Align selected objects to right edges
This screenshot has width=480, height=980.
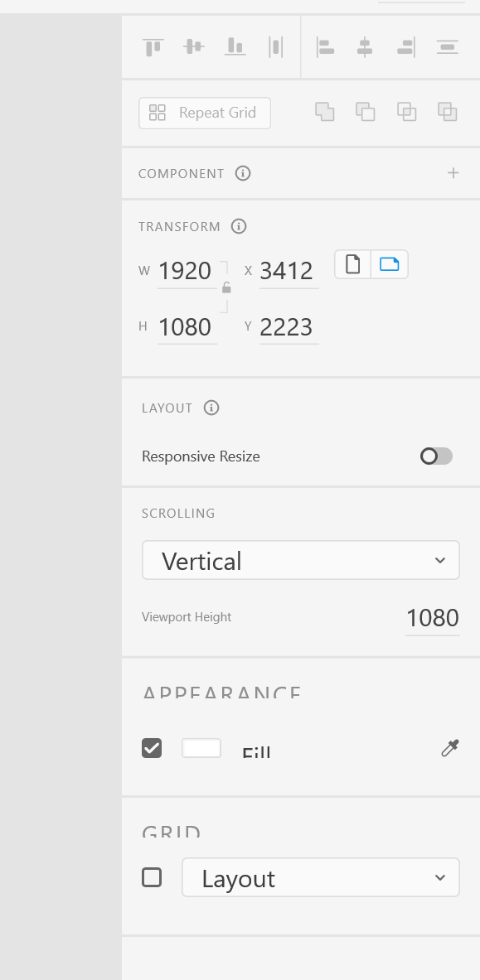(x=405, y=46)
